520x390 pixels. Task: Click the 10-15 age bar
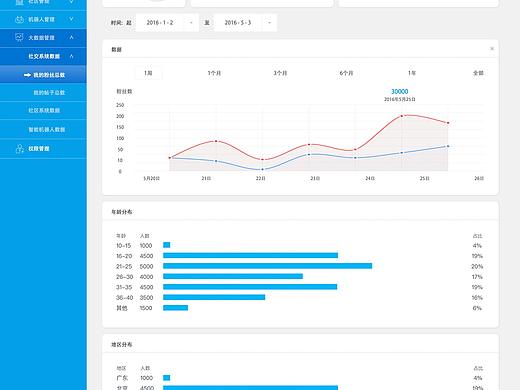167,245
